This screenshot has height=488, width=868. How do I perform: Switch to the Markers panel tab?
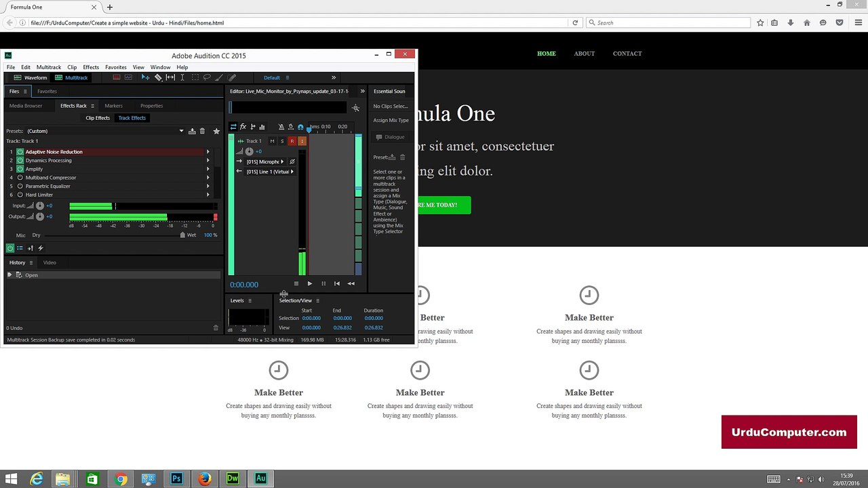113,106
